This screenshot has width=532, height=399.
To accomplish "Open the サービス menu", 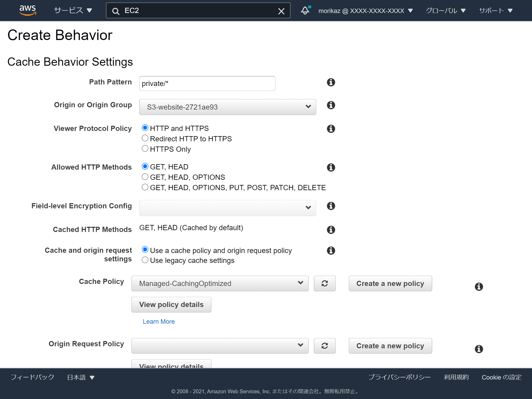I will (71, 10).
